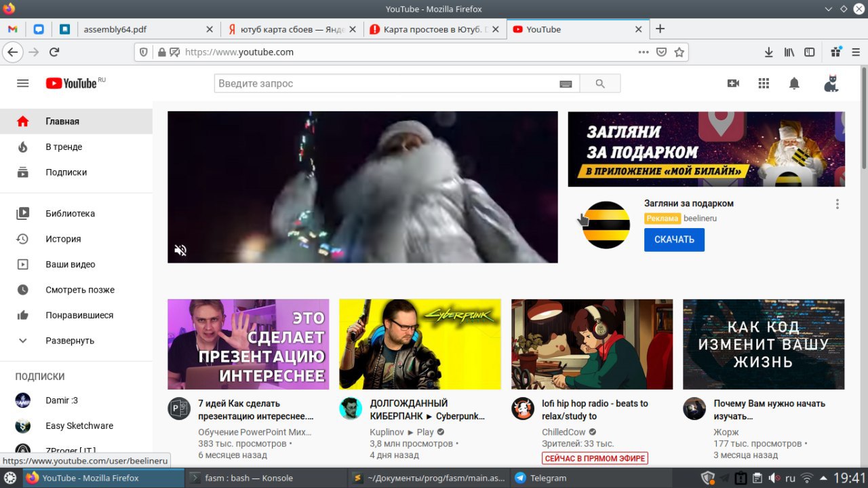The height and width of the screenshot is (488, 868).
Task: Open Как код изменит вашу жизнь thumbnail
Action: pyautogui.click(x=764, y=344)
